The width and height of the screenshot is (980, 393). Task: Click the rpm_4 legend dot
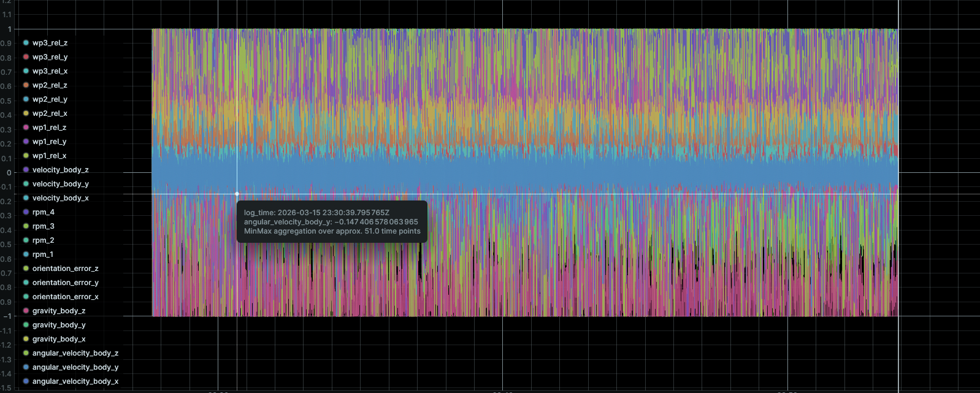26,212
